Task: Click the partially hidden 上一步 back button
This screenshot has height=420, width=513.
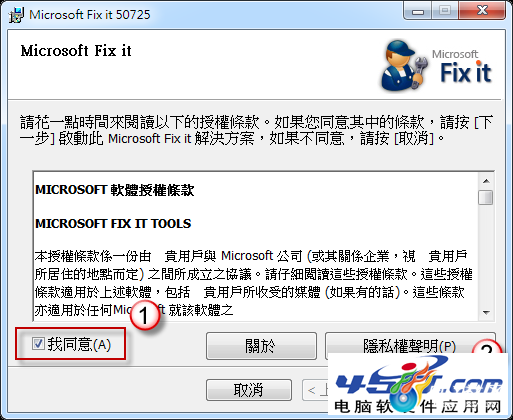Action: point(315,390)
